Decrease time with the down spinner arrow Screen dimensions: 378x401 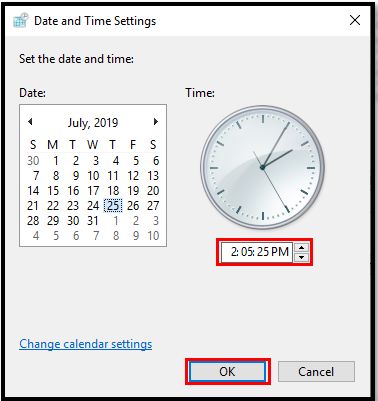click(x=302, y=257)
